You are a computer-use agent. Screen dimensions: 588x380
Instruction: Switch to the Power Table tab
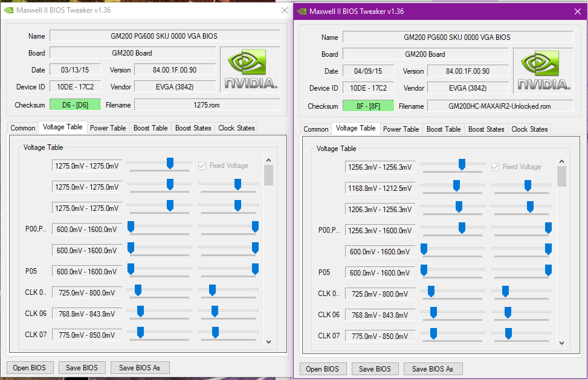click(108, 127)
